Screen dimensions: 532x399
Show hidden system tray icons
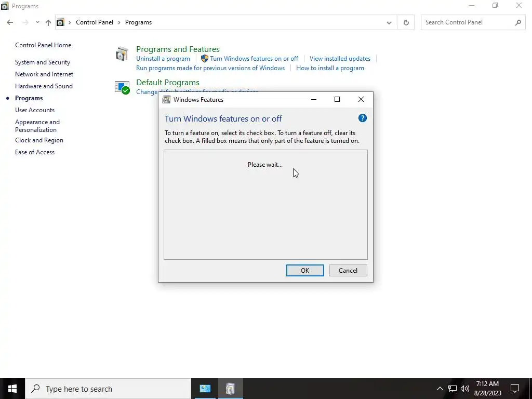tap(440, 389)
